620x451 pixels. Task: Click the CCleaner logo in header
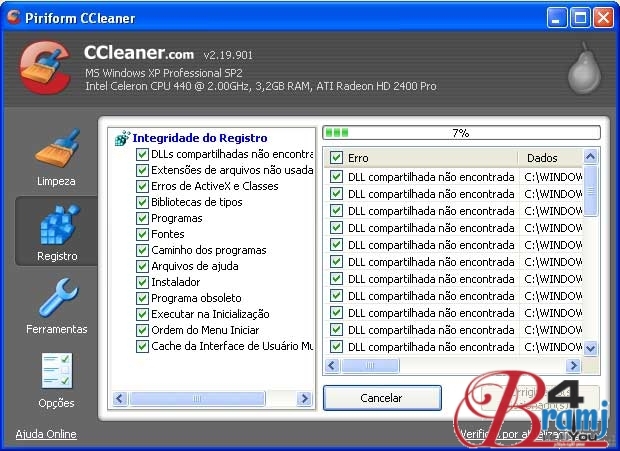45,68
